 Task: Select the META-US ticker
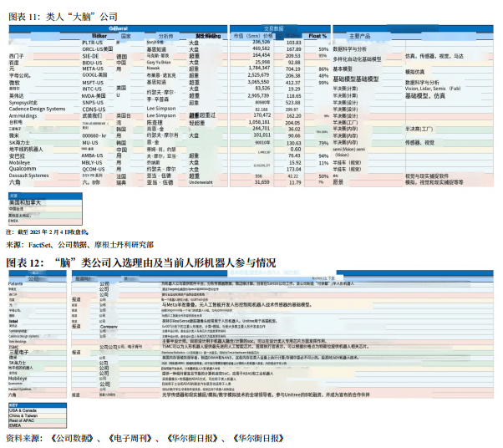(93, 69)
